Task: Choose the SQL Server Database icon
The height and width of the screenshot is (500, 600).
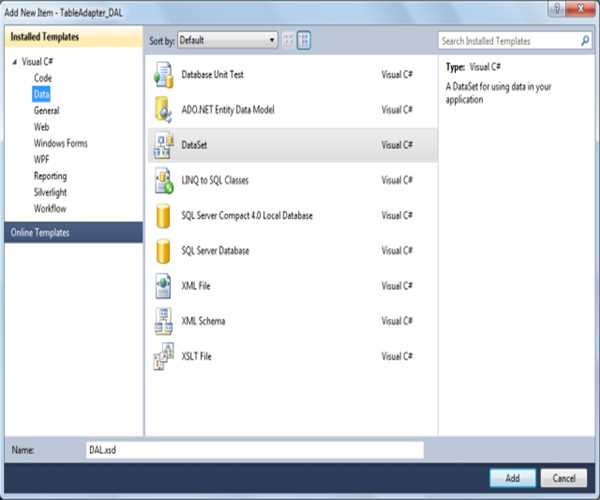Action: pos(163,251)
